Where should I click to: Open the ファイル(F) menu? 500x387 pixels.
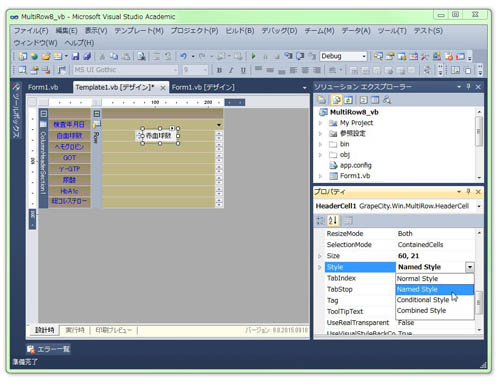click(x=31, y=31)
